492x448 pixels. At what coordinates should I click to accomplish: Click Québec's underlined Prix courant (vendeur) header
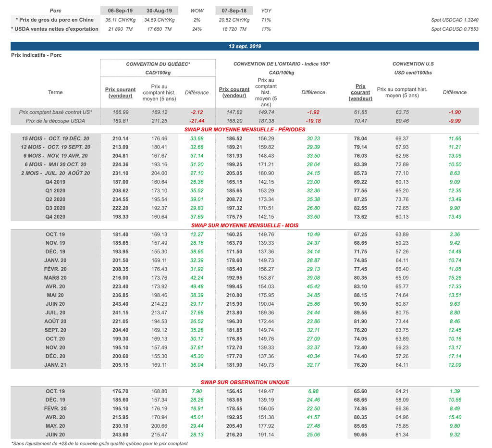click(120, 92)
